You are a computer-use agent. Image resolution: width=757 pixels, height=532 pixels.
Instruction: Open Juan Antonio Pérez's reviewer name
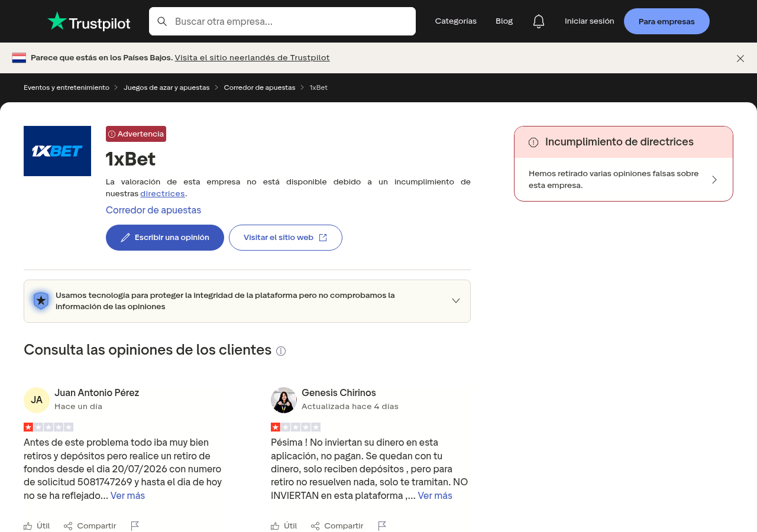coord(97,392)
